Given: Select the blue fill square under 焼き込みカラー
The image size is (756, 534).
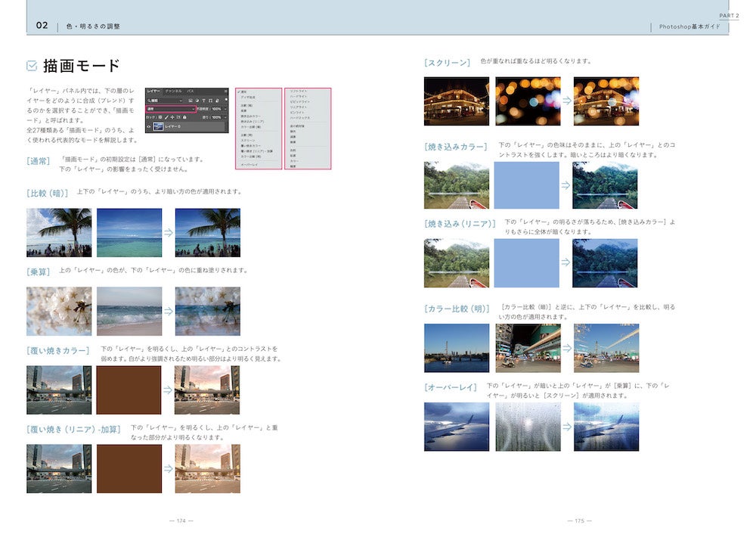Looking at the screenshot, I should click(526, 185).
